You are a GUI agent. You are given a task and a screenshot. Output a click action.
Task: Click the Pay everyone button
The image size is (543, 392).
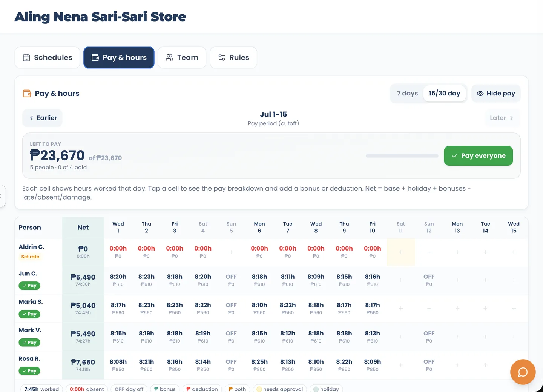478,155
